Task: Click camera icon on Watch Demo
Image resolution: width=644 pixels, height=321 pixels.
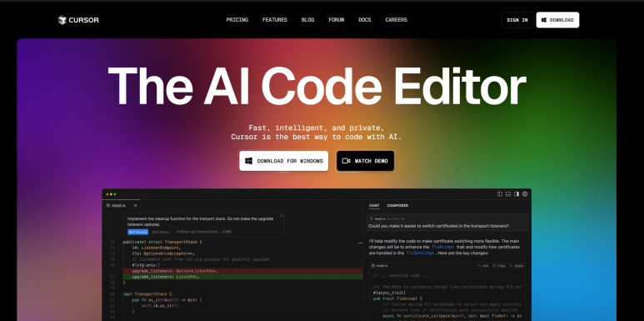Action: click(x=347, y=161)
